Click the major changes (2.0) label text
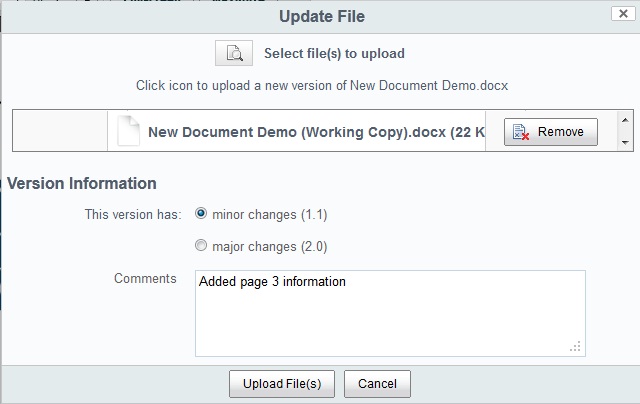Screen dimensions: 640x404 270,247
